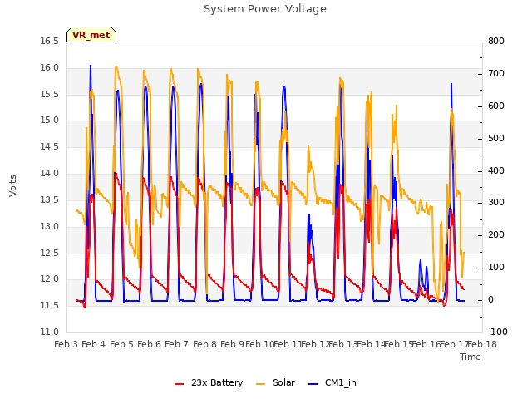Viewport: 532px width, 399px height.
Task: Click the 11.0 left axis value
Action: 50,332
